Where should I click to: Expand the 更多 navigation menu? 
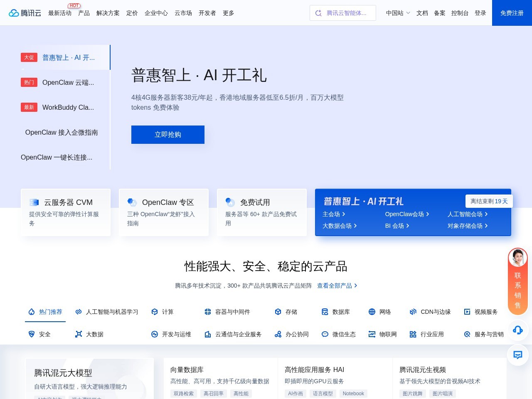pyautogui.click(x=228, y=13)
